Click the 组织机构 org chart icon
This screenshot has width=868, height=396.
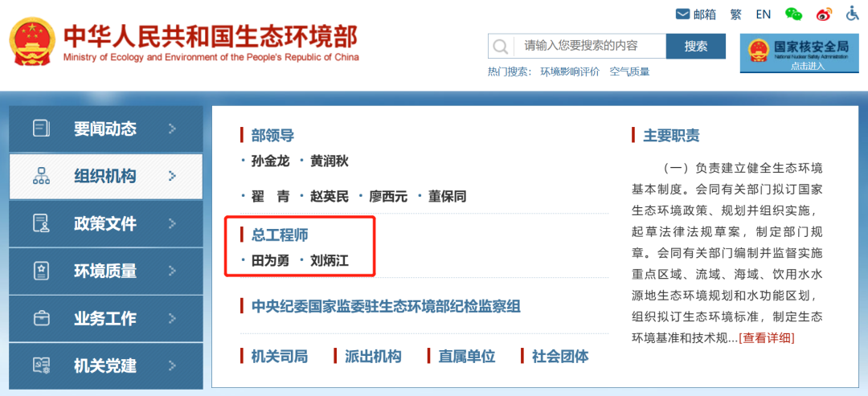pyautogui.click(x=41, y=177)
